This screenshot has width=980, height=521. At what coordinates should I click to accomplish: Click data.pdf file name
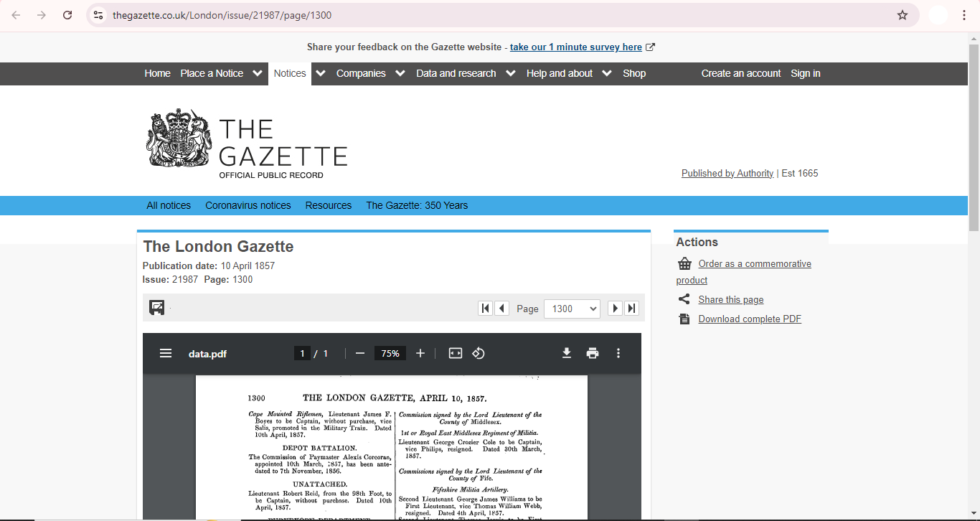click(207, 354)
